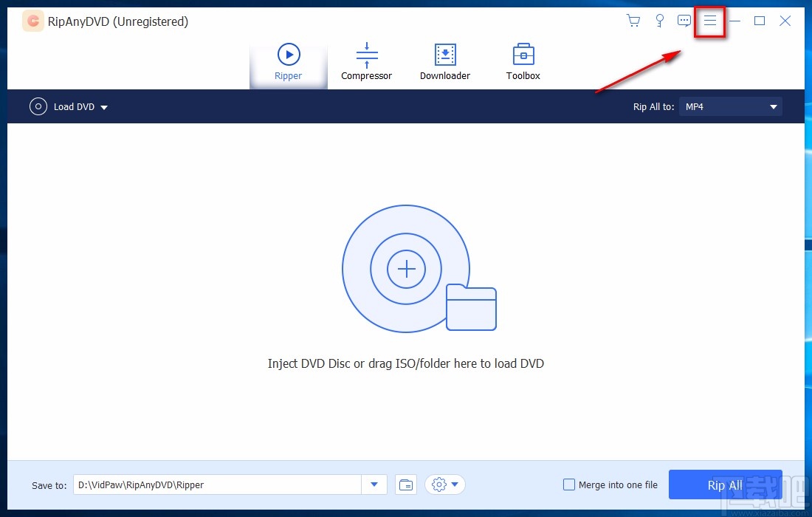
Task: Open the gear settings dropdown
Action: [445, 485]
